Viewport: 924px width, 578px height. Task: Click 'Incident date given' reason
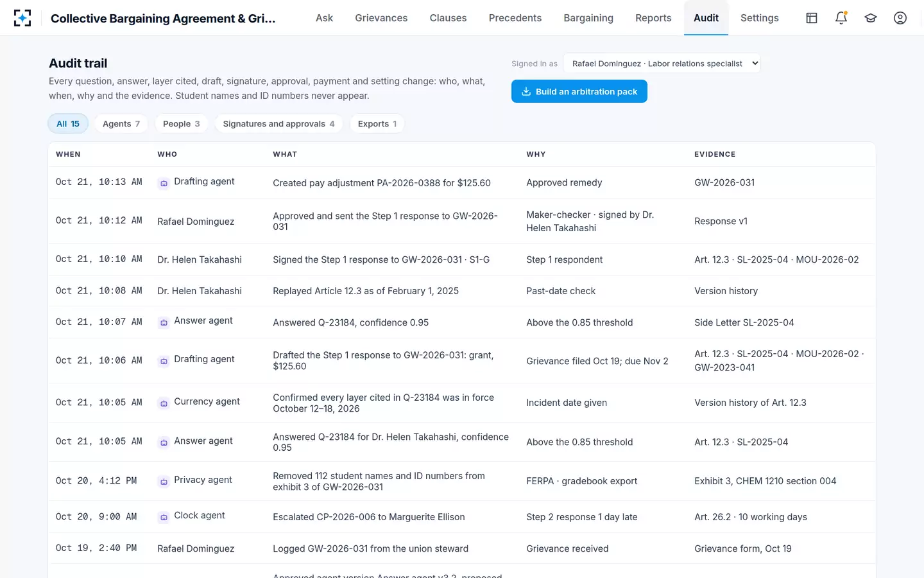(x=567, y=403)
